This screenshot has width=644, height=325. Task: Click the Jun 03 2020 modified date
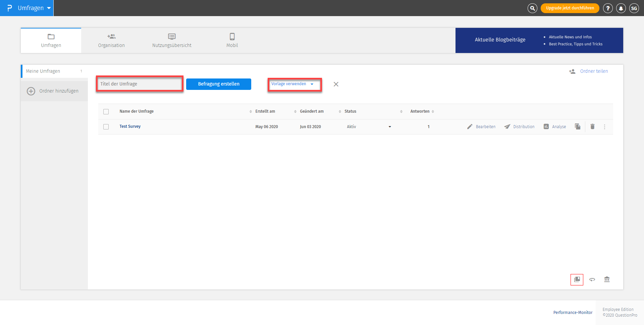point(310,127)
